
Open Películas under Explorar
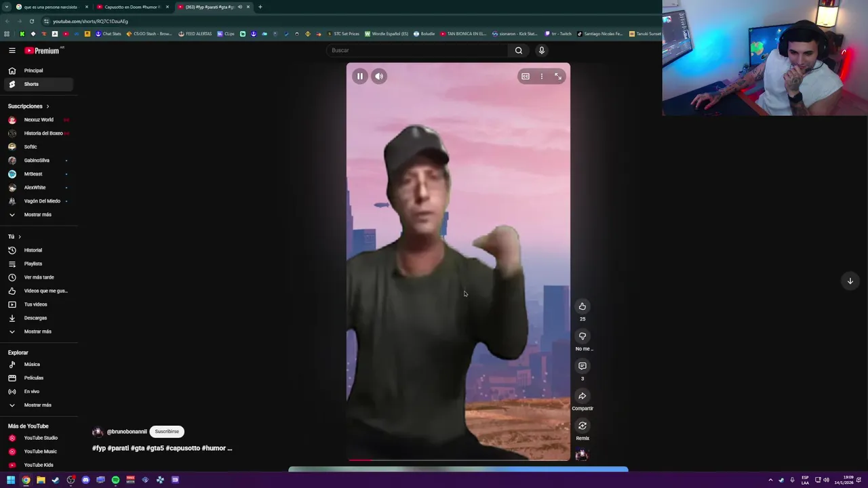coord(37,378)
